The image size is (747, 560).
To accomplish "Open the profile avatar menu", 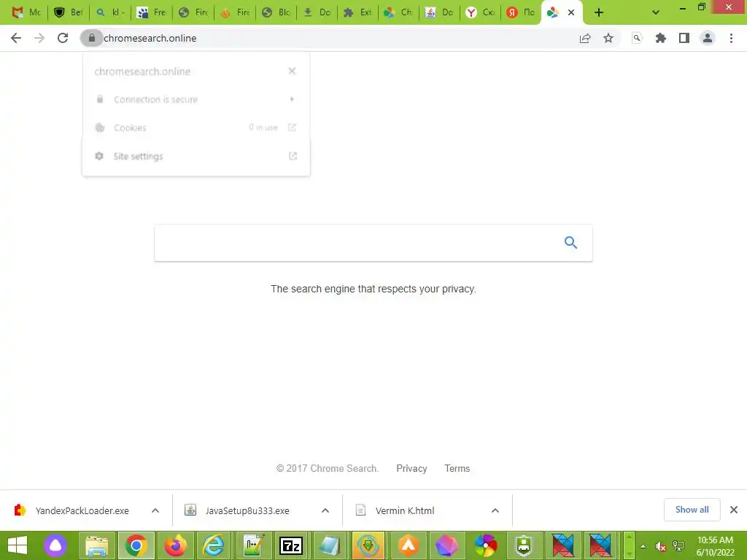I will [708, 38].
